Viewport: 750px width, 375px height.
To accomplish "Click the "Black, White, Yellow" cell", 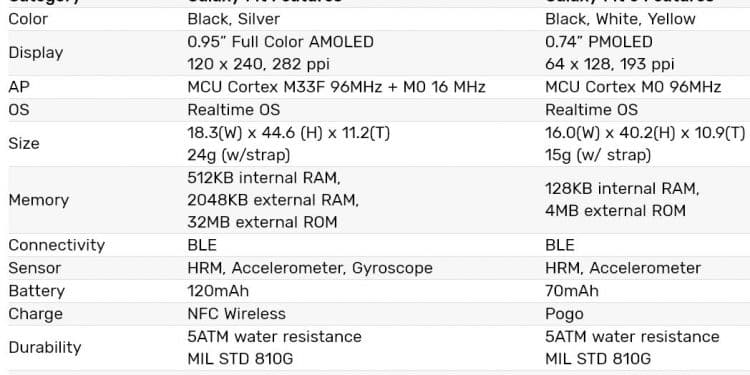I will (x=620, y=19).
